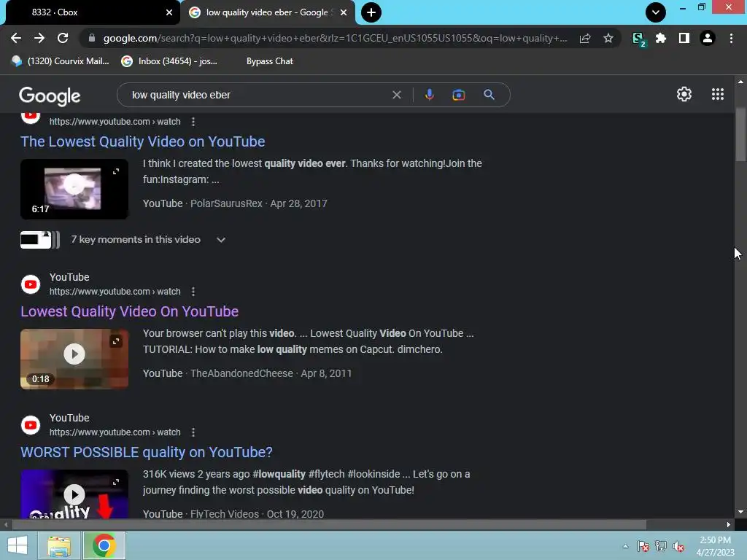Image resolution: width=747 pixels, height=560 pixels.
Task: Submit search with the magnifier icon
Action: pos(489,95)
